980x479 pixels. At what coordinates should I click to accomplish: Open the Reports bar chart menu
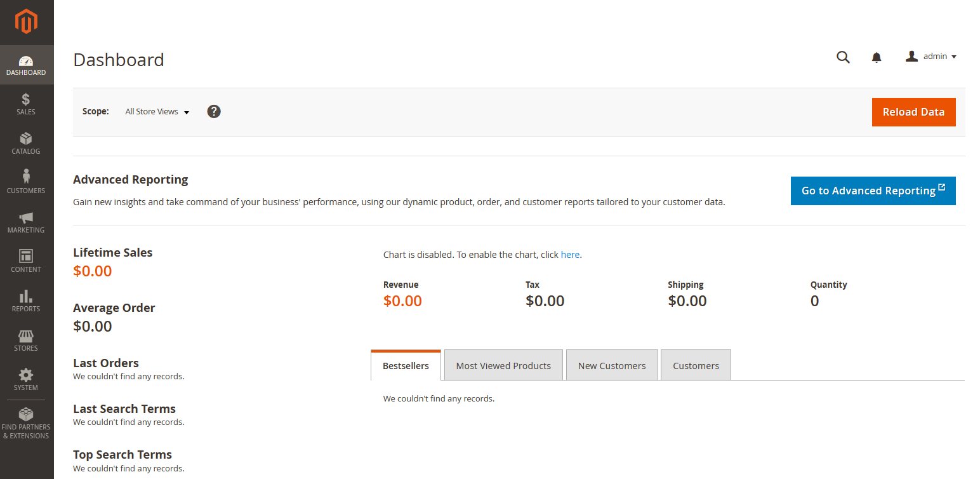26,300
